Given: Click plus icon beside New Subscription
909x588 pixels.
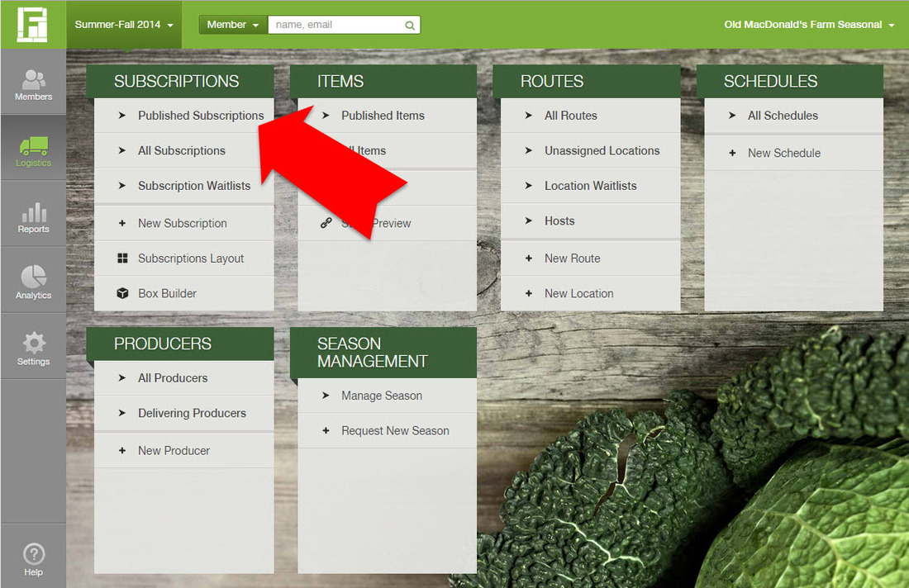Looking at the screenshot, I should pyautogui.click(x=121, y=223).
